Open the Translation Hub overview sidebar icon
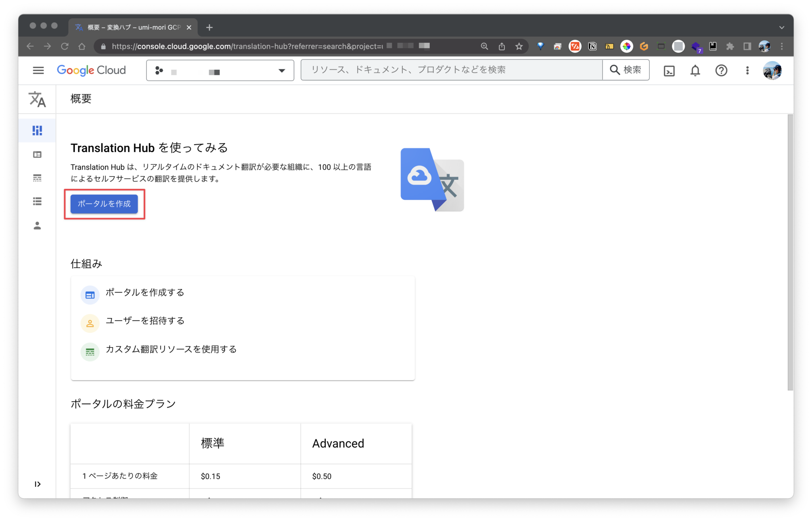The height and width of the screenshot is (521, 812). pyautogui.click(x=37, y=130)
